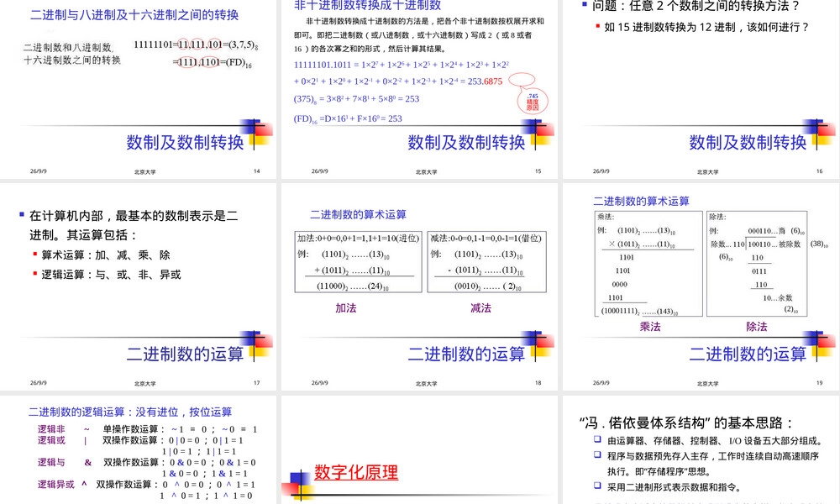This screenshot has width=840, height=504.
Task: Click the red 精度原因 callout bubble
Action: (533, 102)
